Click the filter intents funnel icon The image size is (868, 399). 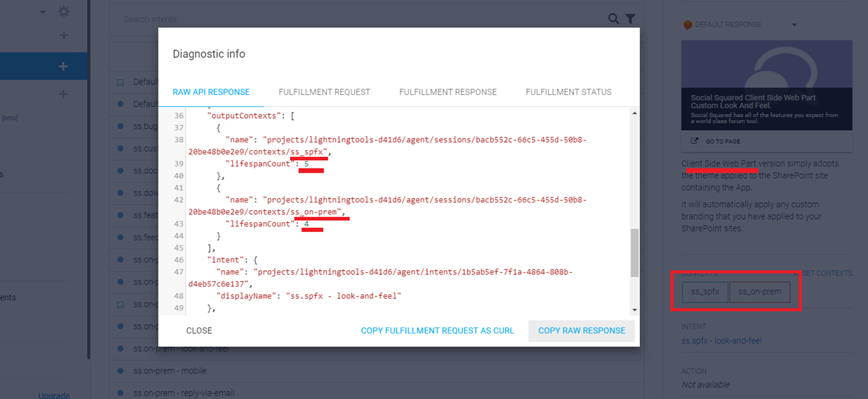(x=631, y=19)
